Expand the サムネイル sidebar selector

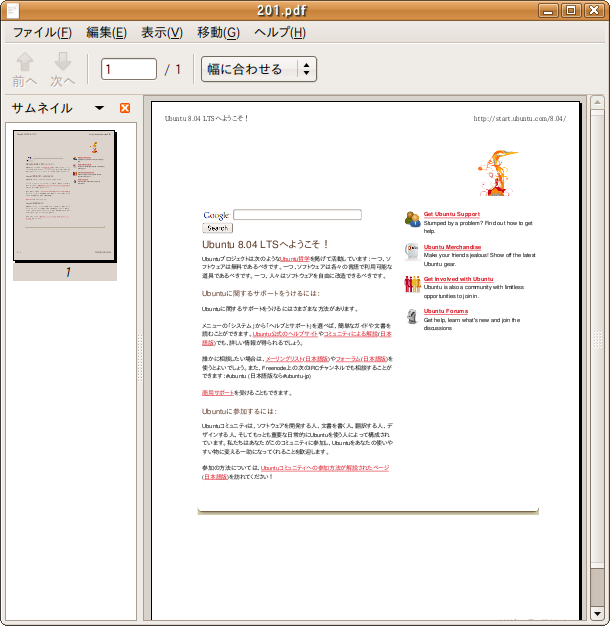[99, 108]
